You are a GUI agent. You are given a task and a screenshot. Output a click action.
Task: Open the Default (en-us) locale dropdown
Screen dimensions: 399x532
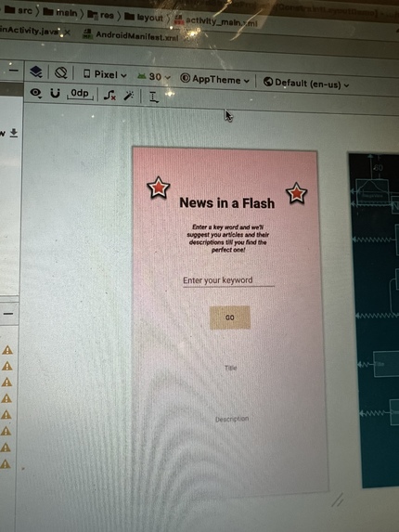pyautogui.click(x=306, y=83)
